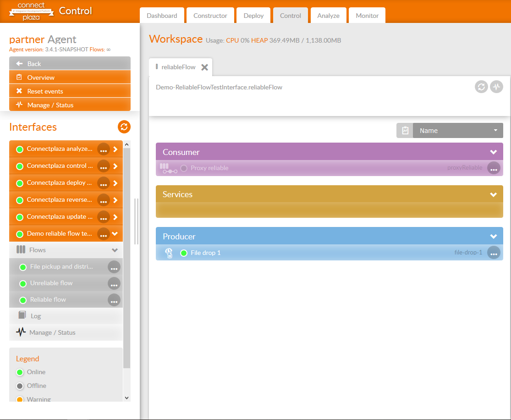Image resolution: width=511 pixels, height=420 pixels.
Task: Open the Name sort dropdown
Action: pyautogui.click(x=457, y=131)
